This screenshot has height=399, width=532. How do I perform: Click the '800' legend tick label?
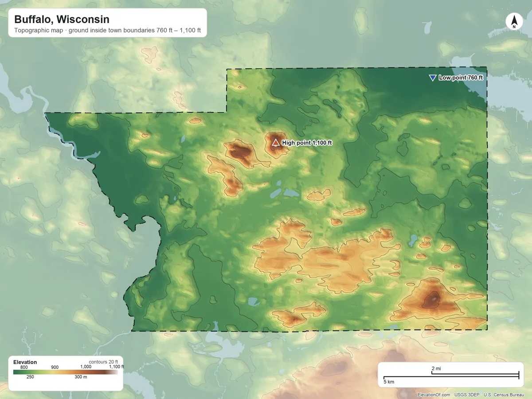(x=24, y=367)
